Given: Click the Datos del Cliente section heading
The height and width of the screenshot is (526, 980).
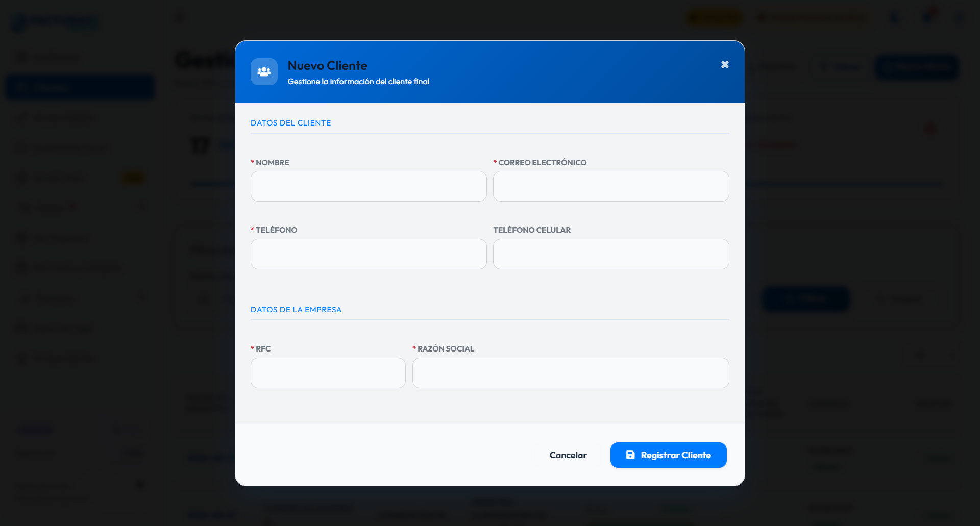Looking at the screenshot, I should point(291,123).
